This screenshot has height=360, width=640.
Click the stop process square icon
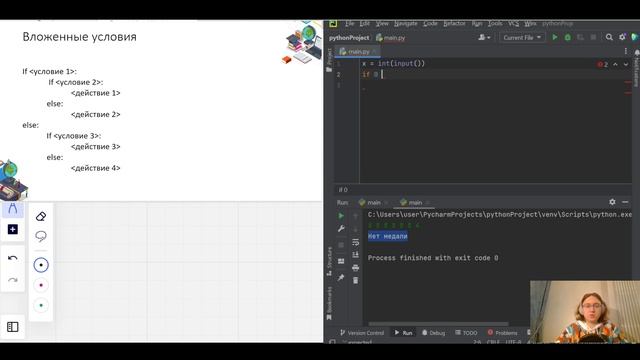point(341,245)
